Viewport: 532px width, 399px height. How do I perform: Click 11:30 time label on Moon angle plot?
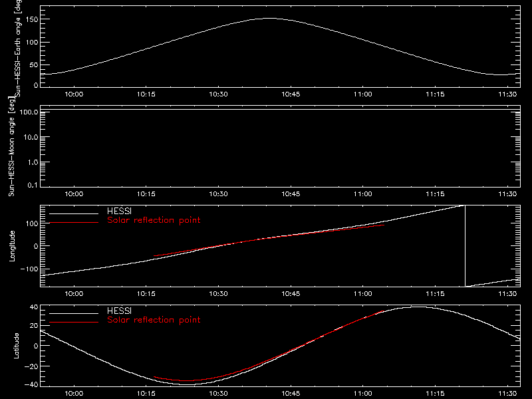click(x=507, y=194)
